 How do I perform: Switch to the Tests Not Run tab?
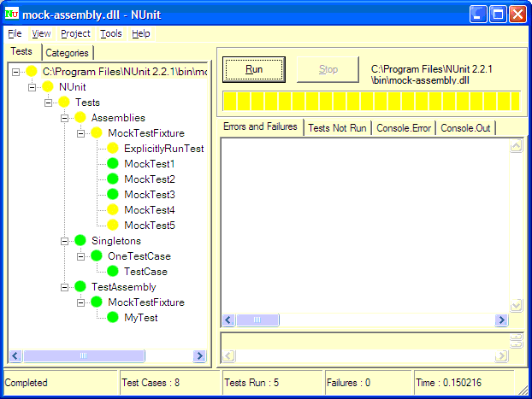pyautogui.click(x=337, y=128)
